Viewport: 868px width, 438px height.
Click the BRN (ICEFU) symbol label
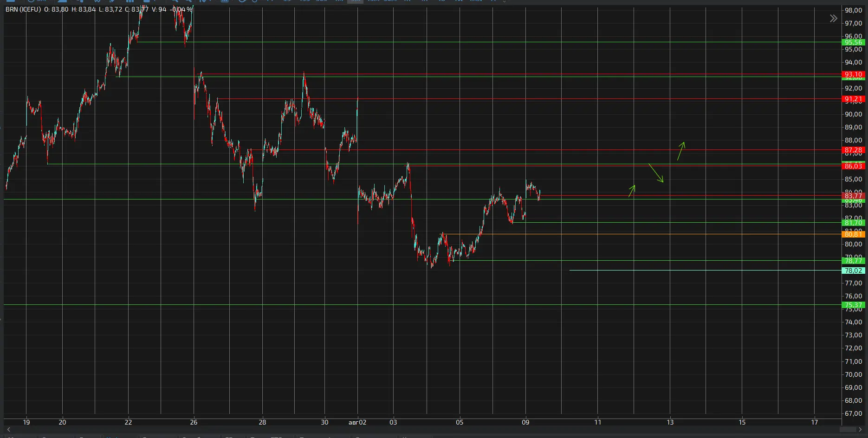(23, 9)
